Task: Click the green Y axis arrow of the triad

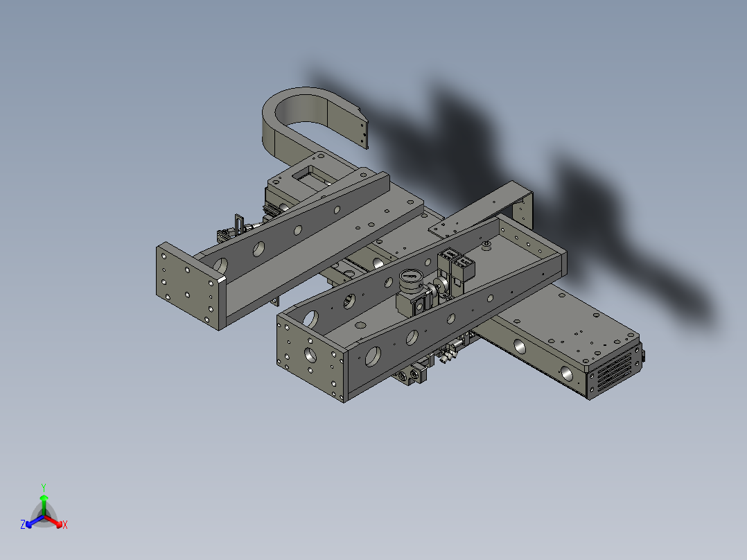Action: pos(44,504)
